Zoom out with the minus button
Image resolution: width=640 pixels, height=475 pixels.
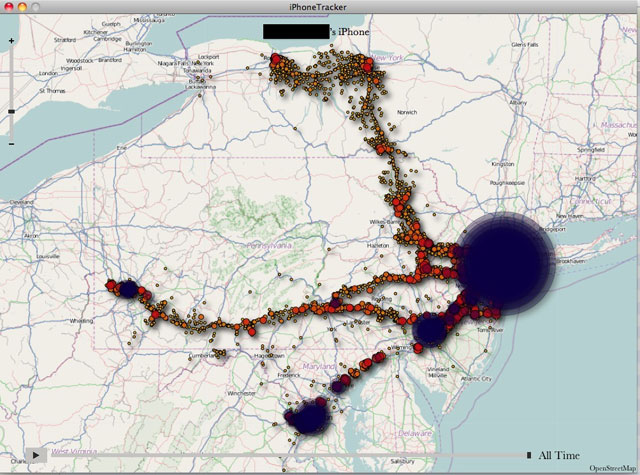(11, 144)
